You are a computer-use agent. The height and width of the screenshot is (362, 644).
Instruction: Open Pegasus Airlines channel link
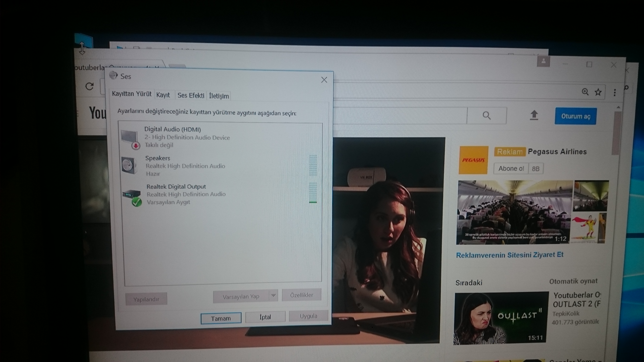point(557,152)
